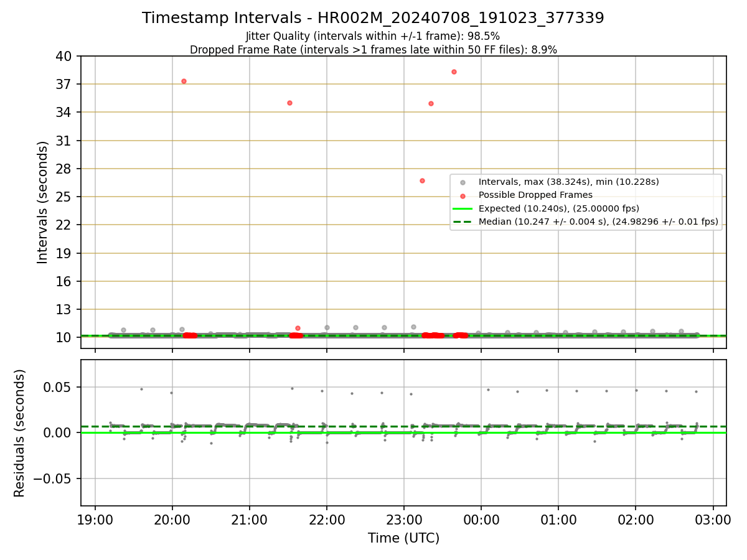Click the '22:00' x-axis tick label

pos(327,520)
